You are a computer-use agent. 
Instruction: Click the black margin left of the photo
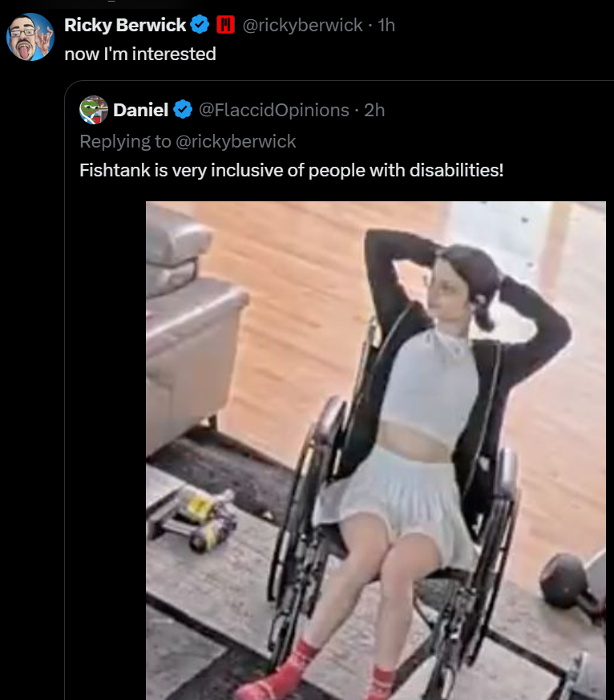point(106,451)
